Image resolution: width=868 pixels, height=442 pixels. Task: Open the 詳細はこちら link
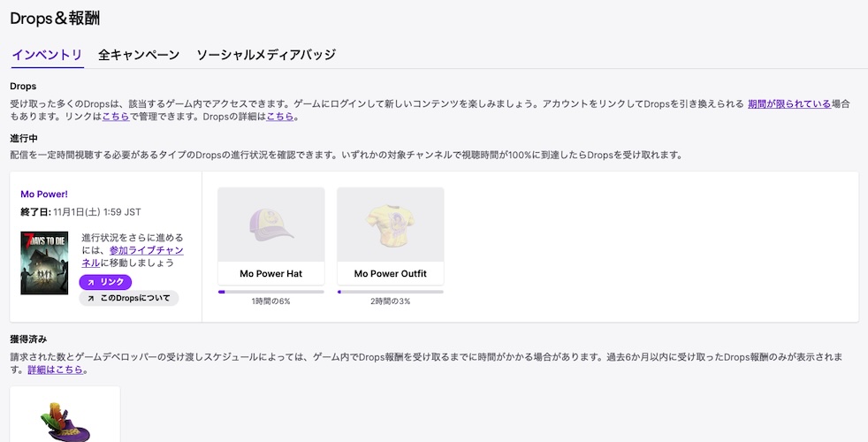point(56,370)
